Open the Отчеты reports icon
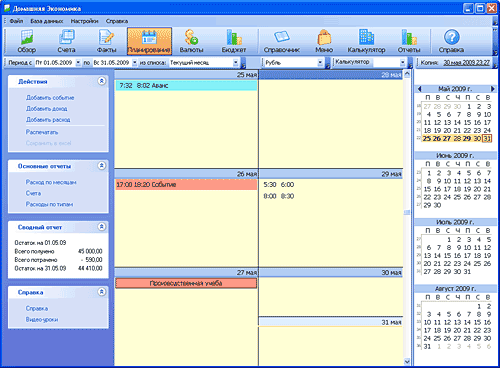500x368 pixels. [409, 41]
